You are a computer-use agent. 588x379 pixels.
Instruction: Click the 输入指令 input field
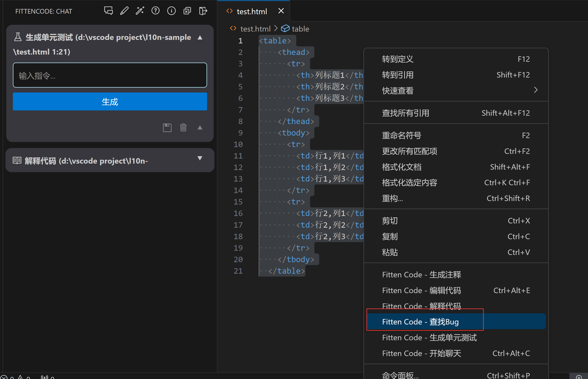click(x=110, y=75)
